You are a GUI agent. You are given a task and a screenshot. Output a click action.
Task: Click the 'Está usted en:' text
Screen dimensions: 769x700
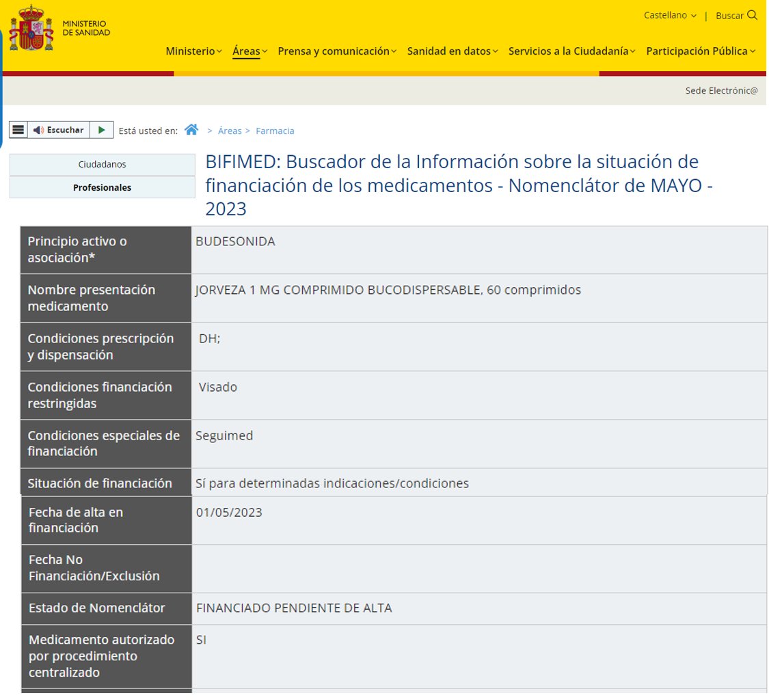click(148, 131)
